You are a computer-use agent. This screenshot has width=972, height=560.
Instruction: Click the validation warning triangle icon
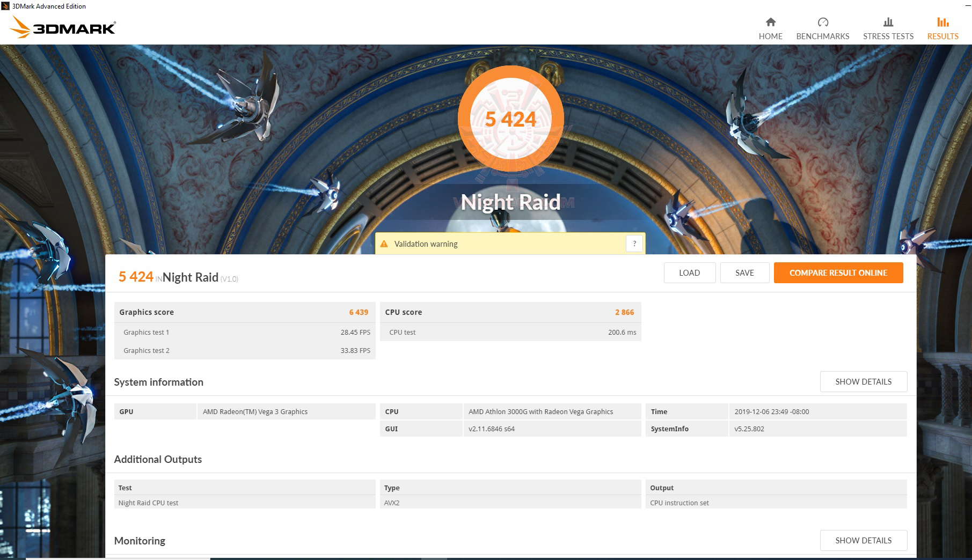coord(384,244)
